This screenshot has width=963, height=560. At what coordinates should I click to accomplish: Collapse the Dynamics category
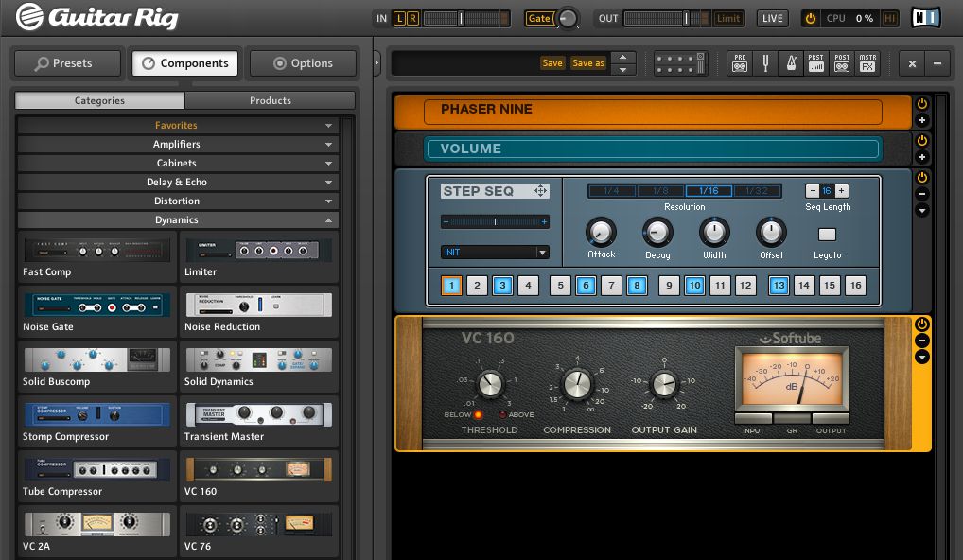178,220
